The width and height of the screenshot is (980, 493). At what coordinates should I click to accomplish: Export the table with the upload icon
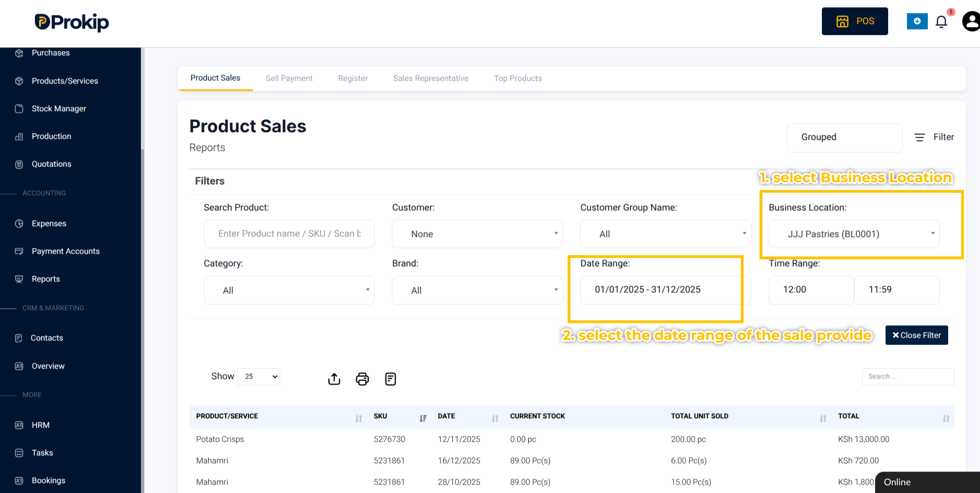334,379
